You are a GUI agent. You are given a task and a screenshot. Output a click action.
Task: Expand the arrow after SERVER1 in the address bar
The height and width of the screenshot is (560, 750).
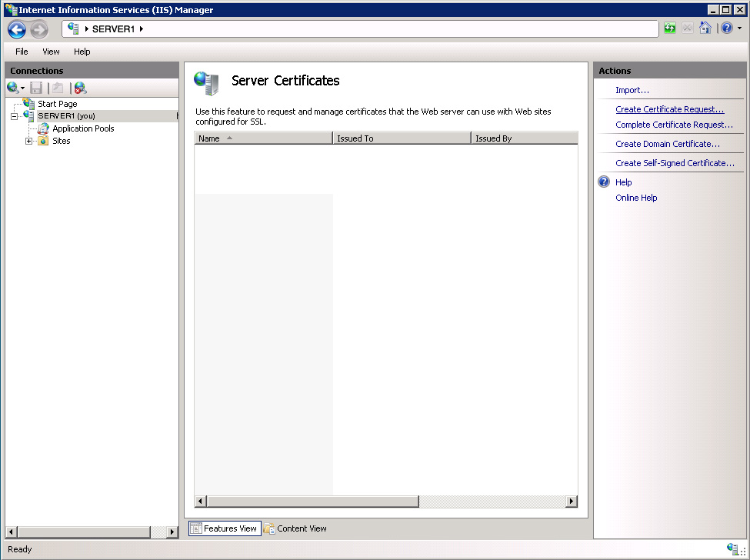(142, 29)
